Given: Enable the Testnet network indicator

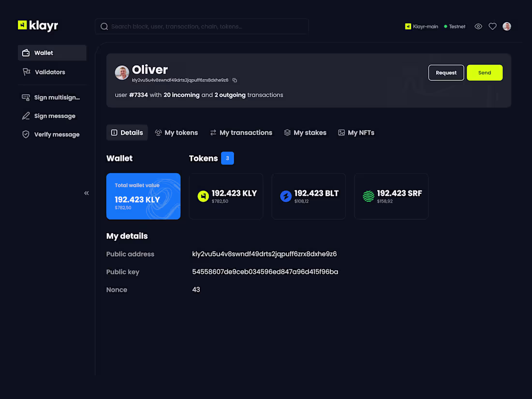Looking at the screenshot, I should pyautogui.click(x=454, y=27).
